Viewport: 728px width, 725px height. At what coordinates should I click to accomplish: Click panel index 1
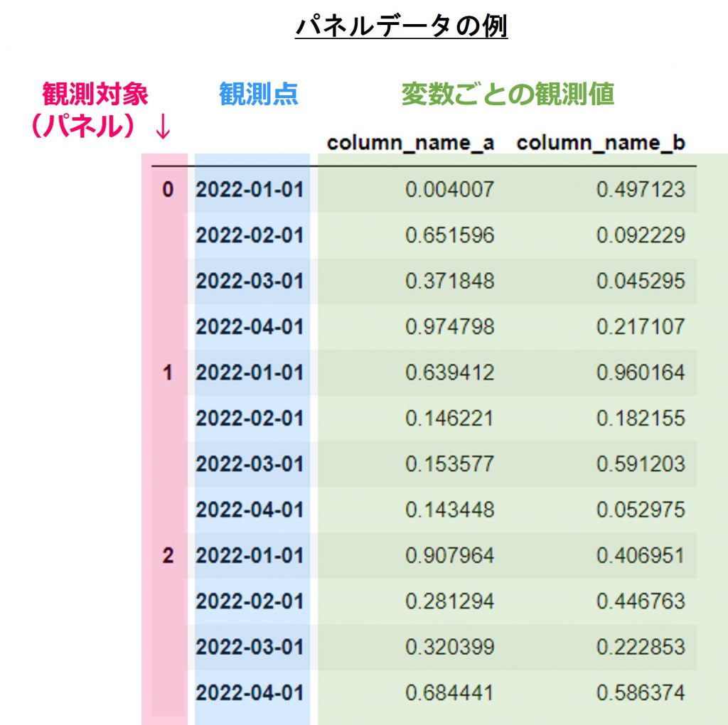point(168,372)
